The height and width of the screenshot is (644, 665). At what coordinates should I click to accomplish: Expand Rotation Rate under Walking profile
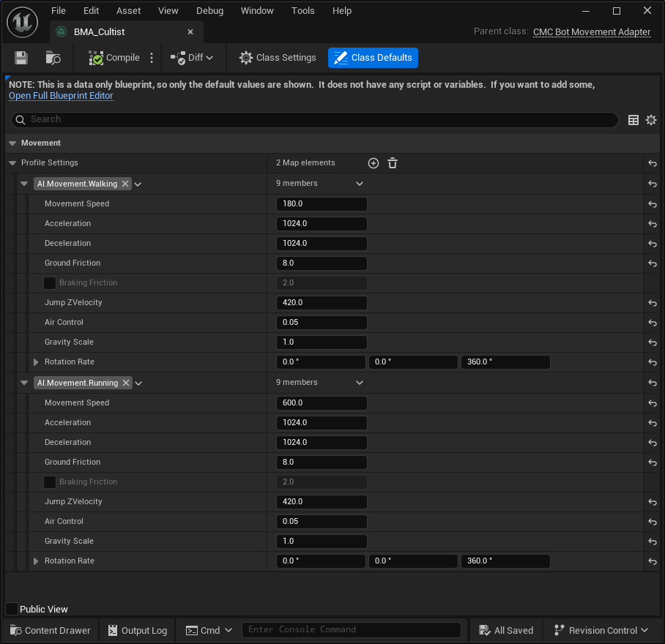pyautogui.click(x=35, y=362)
